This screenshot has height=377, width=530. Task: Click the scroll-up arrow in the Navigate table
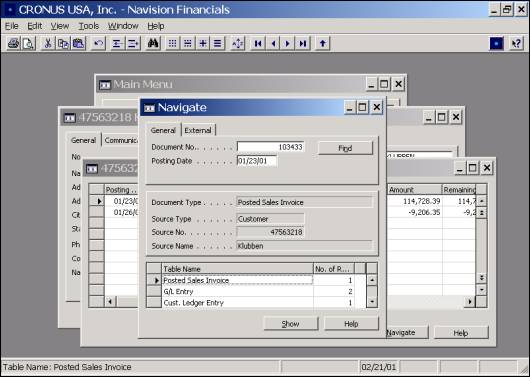(372, 280)
